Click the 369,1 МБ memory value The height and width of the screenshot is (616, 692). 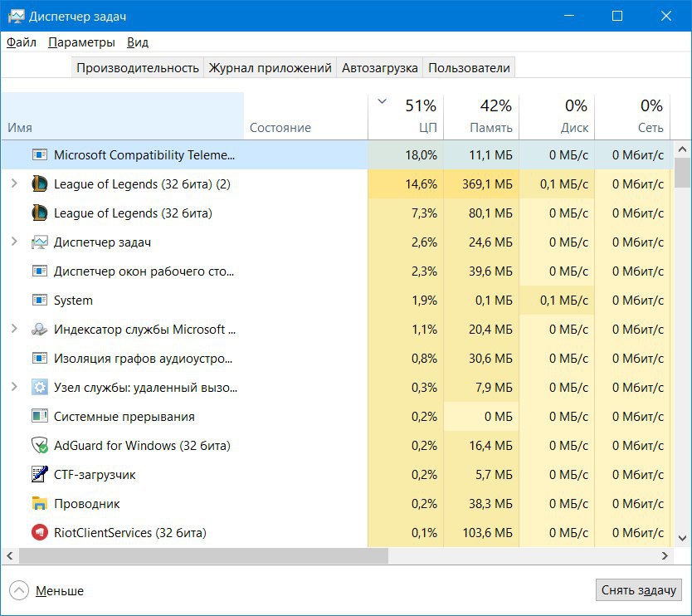pyautogui.click(x=487, y=184)
